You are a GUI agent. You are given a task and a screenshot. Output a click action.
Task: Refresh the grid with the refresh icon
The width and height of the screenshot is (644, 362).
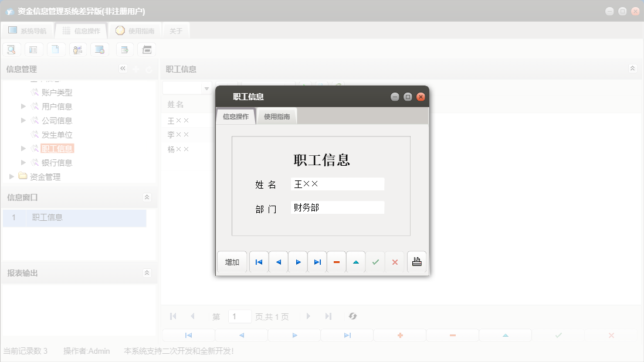click(352, 316)
